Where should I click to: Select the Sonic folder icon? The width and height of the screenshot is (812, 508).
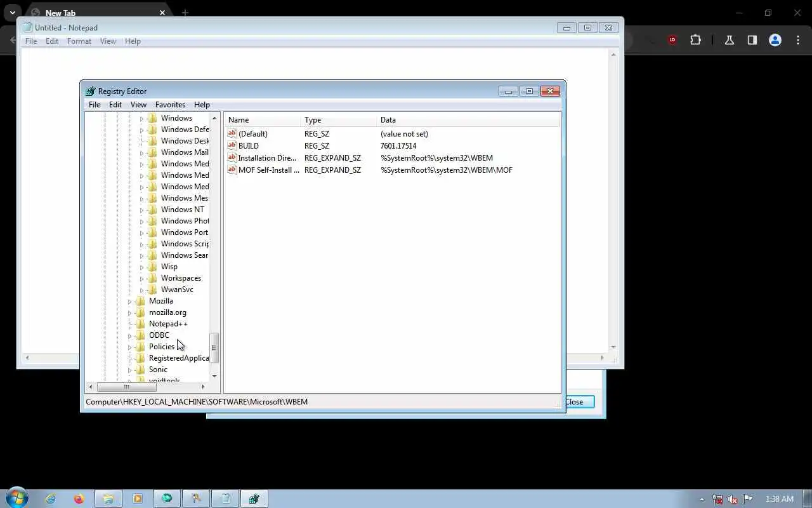pyautogui.click(x=141, y=370)
